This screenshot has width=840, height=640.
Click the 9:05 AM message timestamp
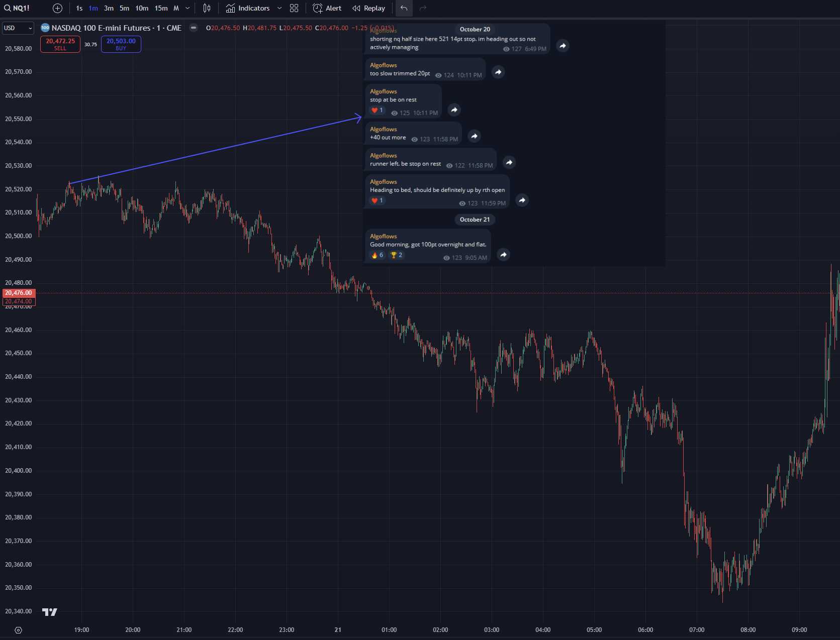[476, 258]
